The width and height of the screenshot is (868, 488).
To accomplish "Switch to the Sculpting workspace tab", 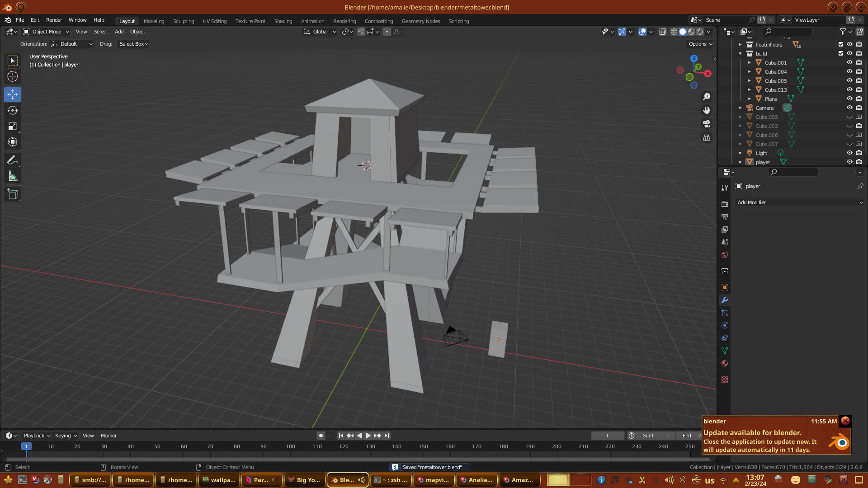I will tap(183, 21).
